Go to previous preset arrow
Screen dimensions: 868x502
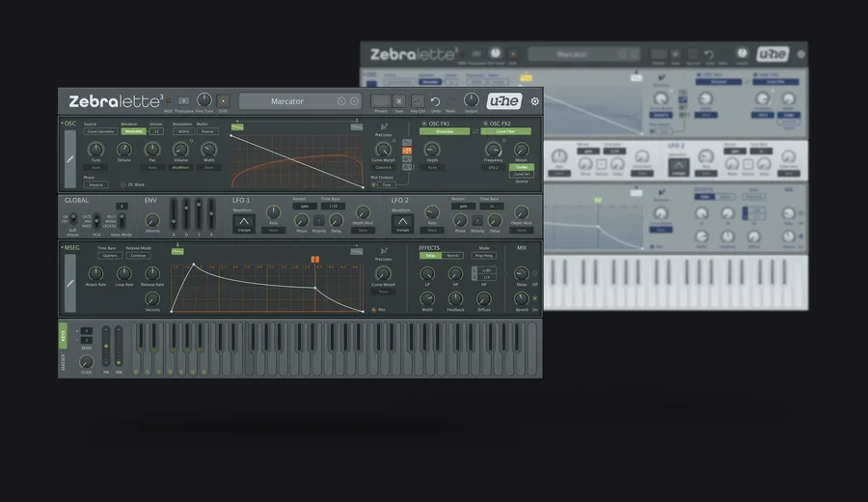[x=341, y=101]
